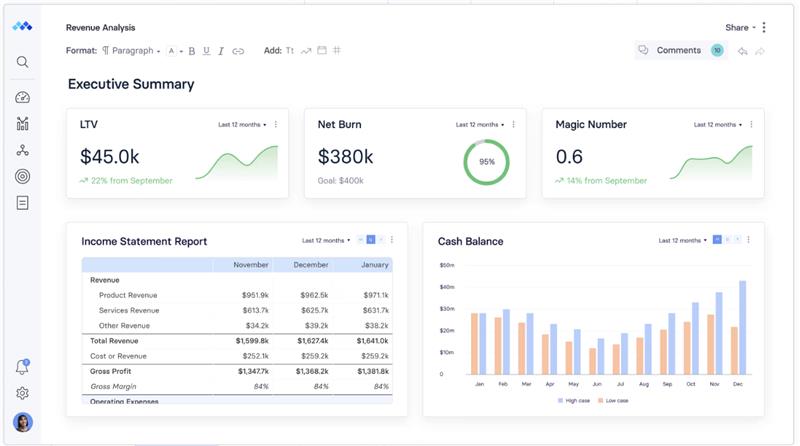
Task: Open the nodes network icon in sidebar
Action: click(22, 151)
